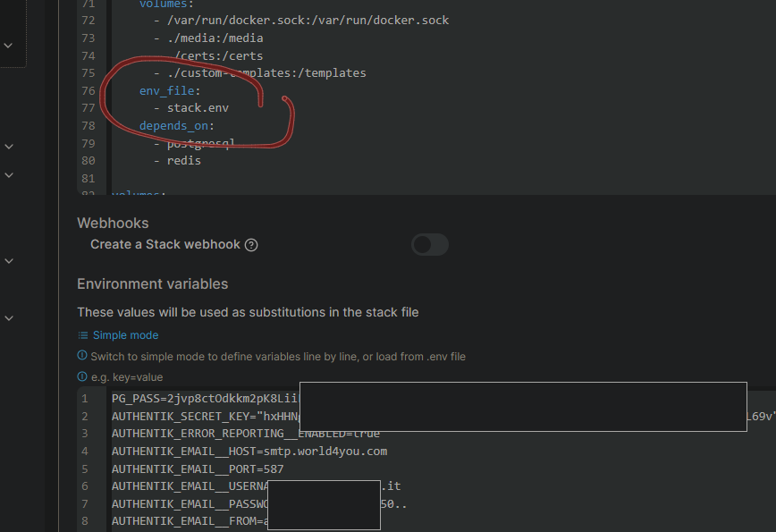The image size is (776, 532).
Task: Click the depends_on key in the editor
Action: [x=174, y=126]
